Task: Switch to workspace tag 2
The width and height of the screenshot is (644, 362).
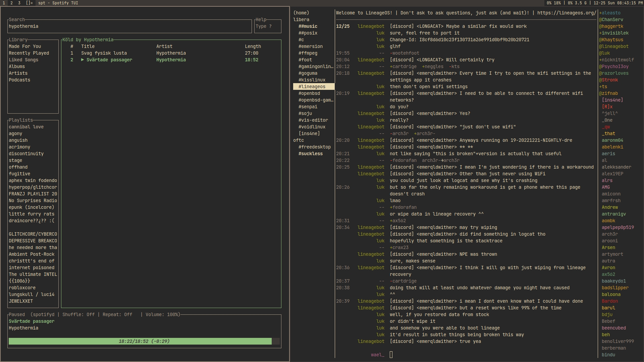Action: click(11, 3)
